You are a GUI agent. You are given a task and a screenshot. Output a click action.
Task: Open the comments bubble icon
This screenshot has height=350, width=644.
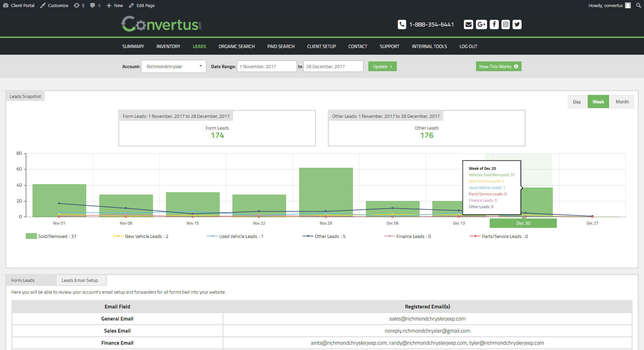pos(93,5)
